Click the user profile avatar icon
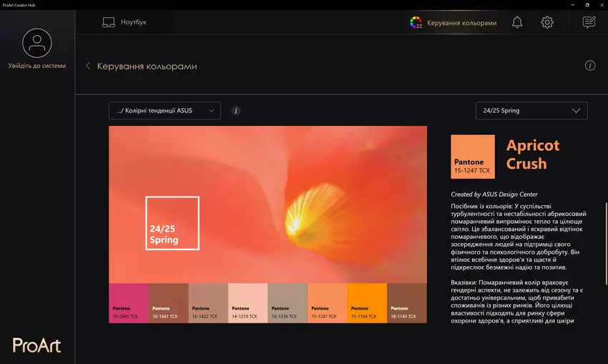The height and width of the screenshot is (364, 608). click(37, 43)
